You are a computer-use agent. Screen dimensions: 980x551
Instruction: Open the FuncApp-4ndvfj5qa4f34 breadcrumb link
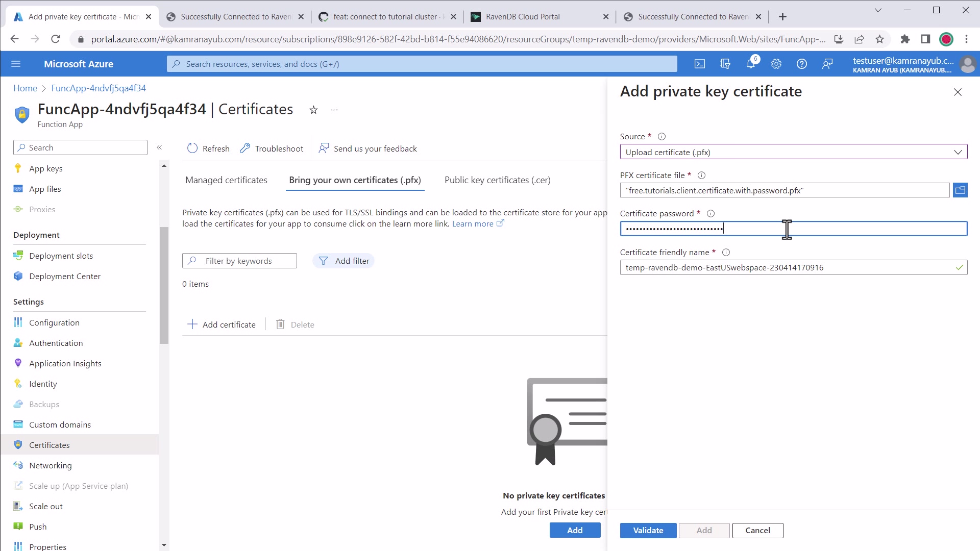click(99, 88)
